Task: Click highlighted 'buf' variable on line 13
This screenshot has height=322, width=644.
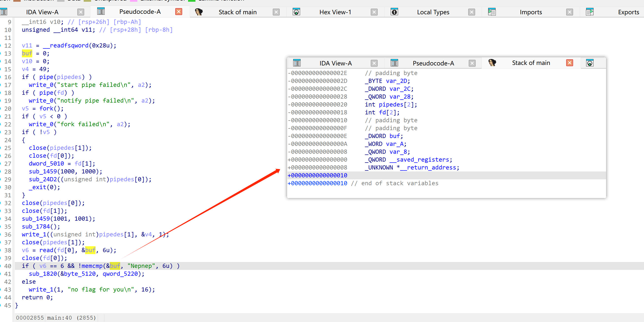Action: (27, 53)
